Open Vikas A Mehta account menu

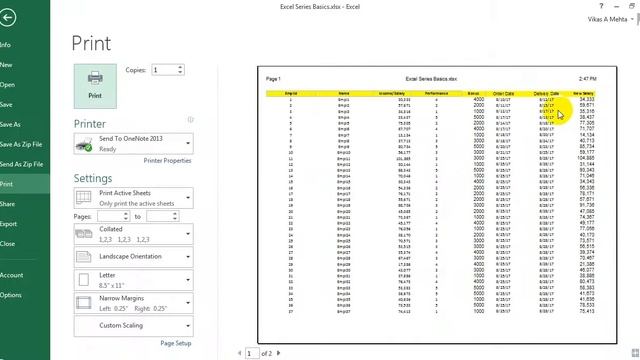click(x=610, y=19)
